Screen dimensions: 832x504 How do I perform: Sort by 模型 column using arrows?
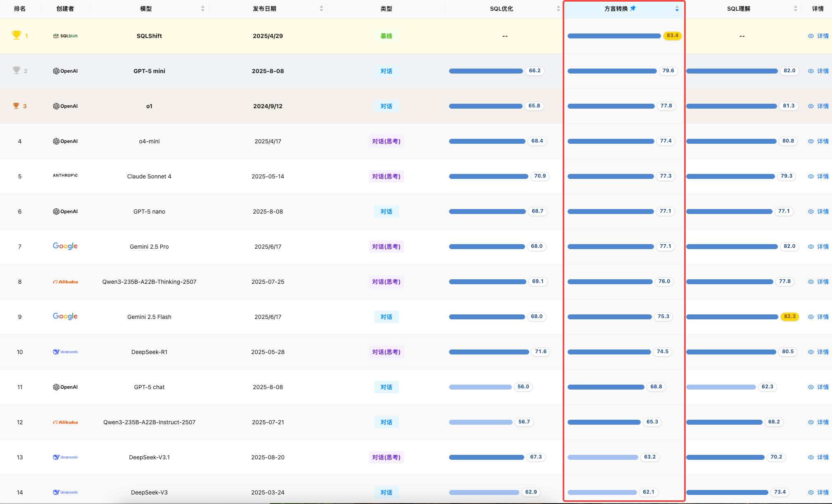[x=203, y=9]
